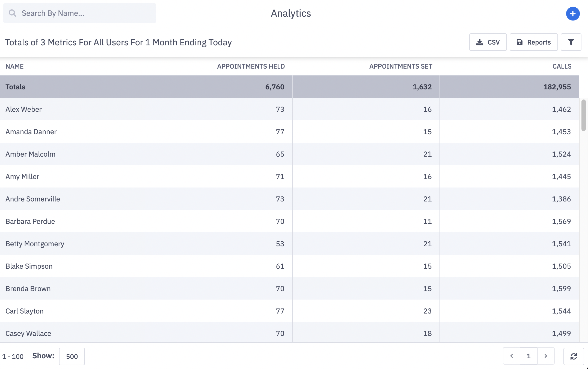588x369 pixels.
Task: Open the filter funnel icon
Action: pos(571,42)
